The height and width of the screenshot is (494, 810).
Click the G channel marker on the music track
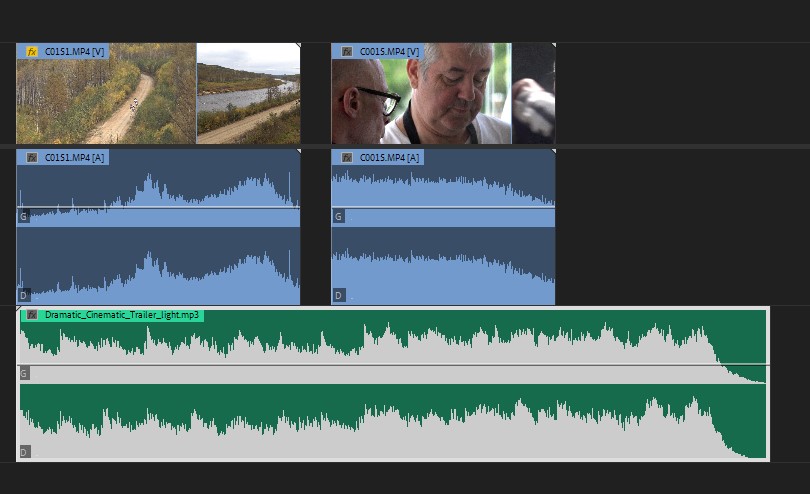click(23, 373)
